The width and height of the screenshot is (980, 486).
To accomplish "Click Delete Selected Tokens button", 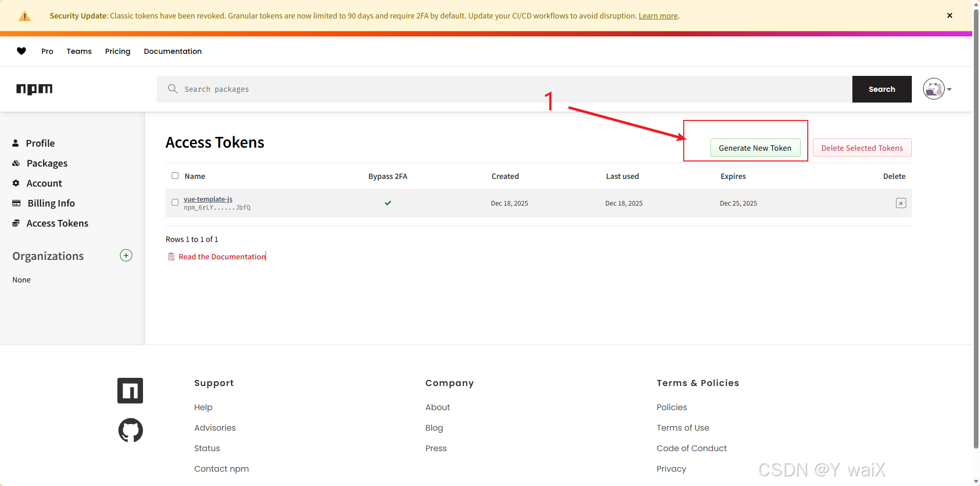I will coord(862,148).
